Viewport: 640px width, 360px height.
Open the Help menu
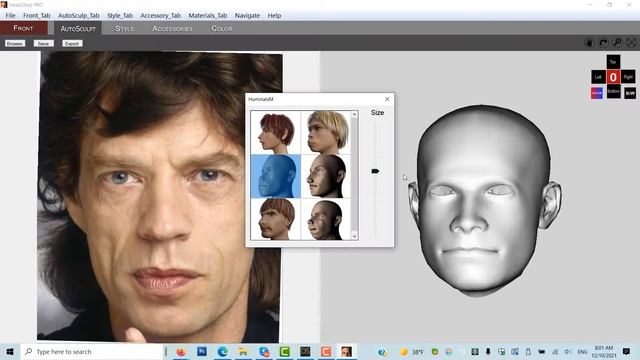tap(274, 16)
